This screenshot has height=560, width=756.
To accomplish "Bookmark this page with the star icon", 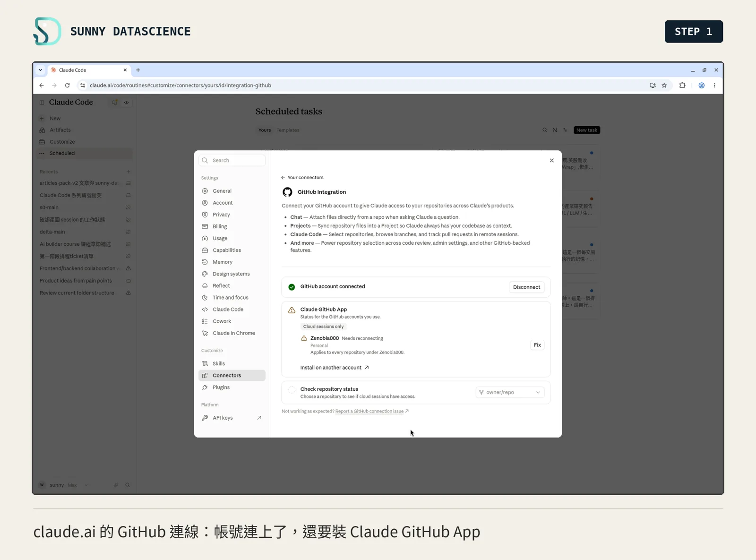I will pos(664,86).
